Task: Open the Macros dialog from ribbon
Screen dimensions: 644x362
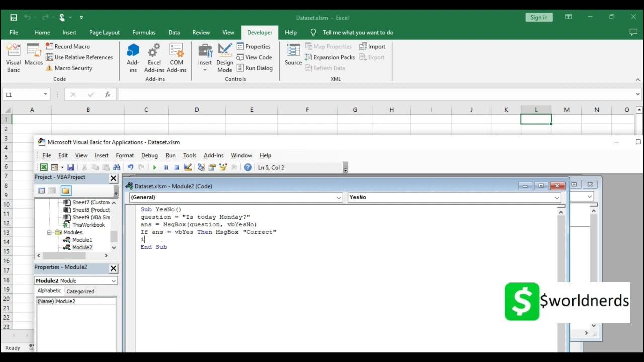Action: [x=34, y=54]
